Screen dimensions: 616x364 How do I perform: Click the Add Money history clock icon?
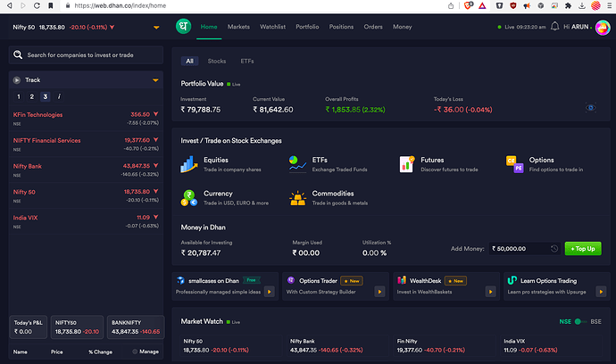pos(554,249)
